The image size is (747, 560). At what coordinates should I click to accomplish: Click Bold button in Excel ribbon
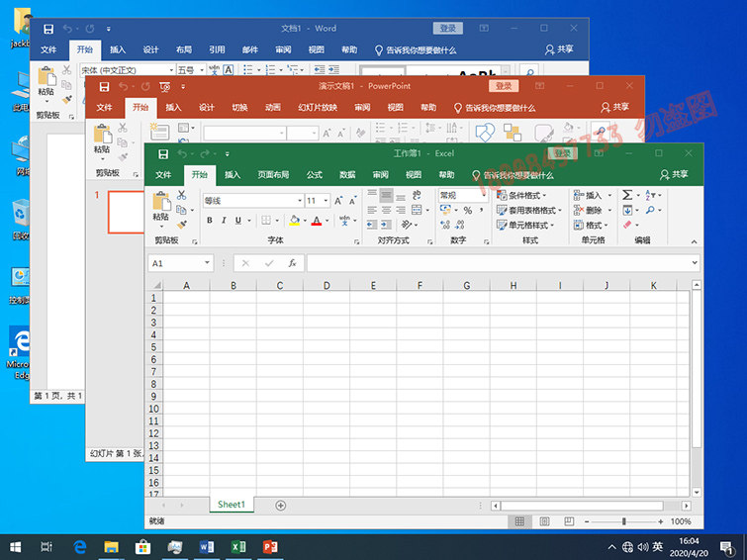point(209,221)
